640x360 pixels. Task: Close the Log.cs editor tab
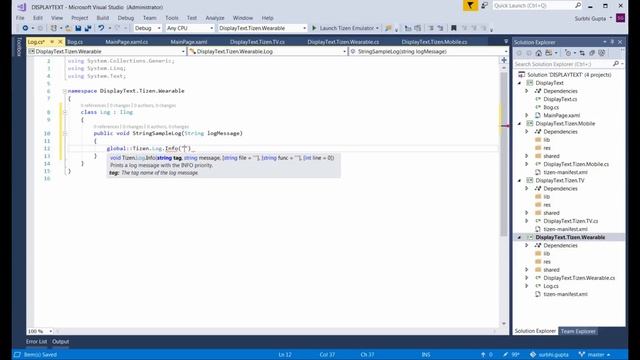[60, 42]
